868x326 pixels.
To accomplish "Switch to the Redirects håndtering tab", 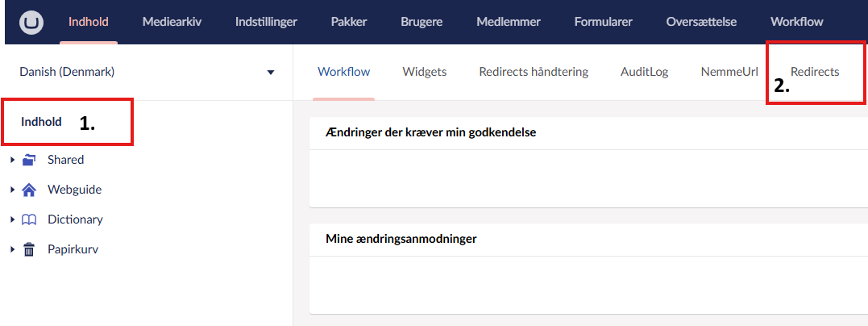I will click(x=534, y=72).
